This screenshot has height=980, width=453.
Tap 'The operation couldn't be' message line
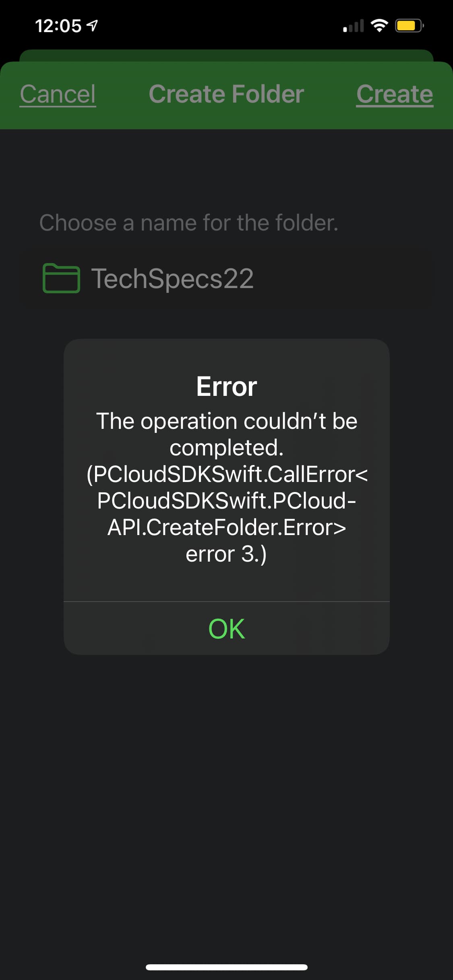227,421
